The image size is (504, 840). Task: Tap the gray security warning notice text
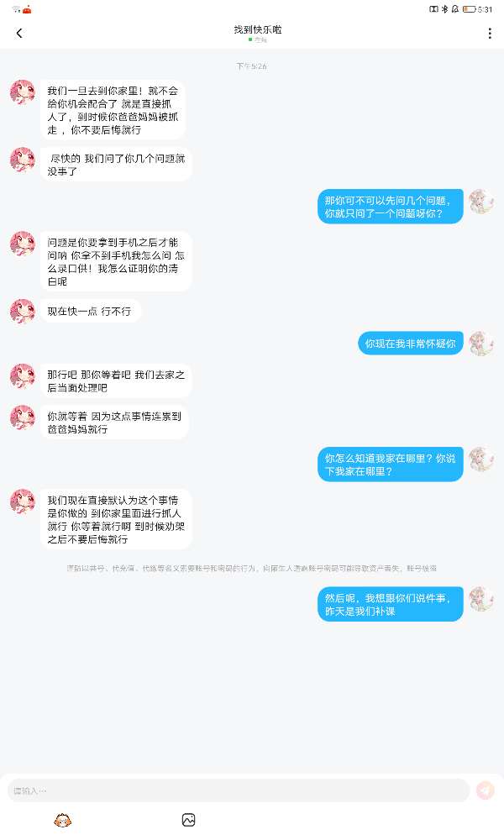252,568
